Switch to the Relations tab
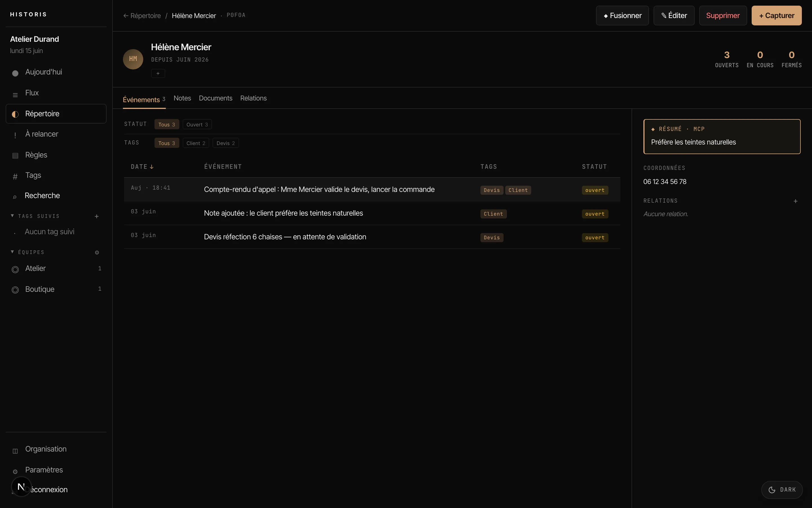Screen dimensions: 812x508 [253, 98]
